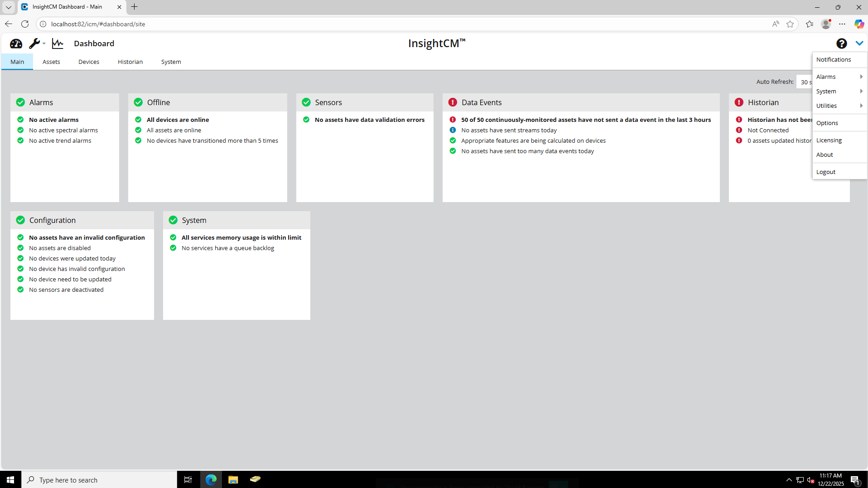This screenshot has height=488, width=868.
Task: Open the Auto Refresh interval dropdown
Action: point(805,82)
